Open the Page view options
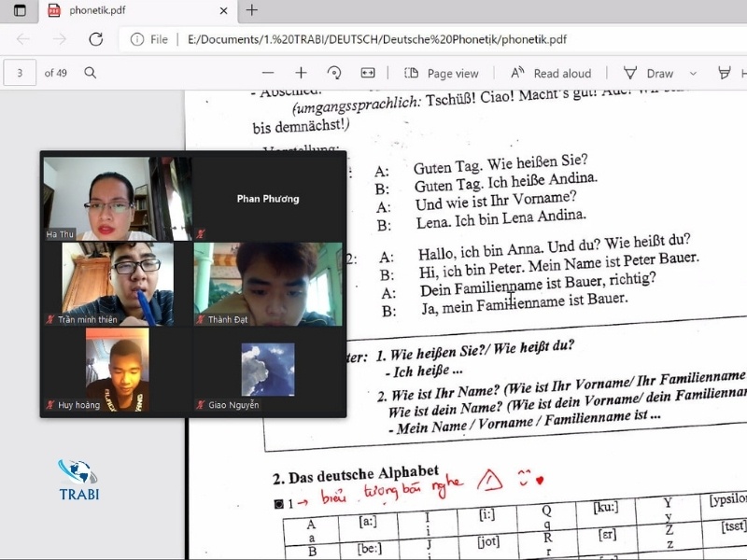This screenshot has height=560, width=747. click(x=441, y=74)
